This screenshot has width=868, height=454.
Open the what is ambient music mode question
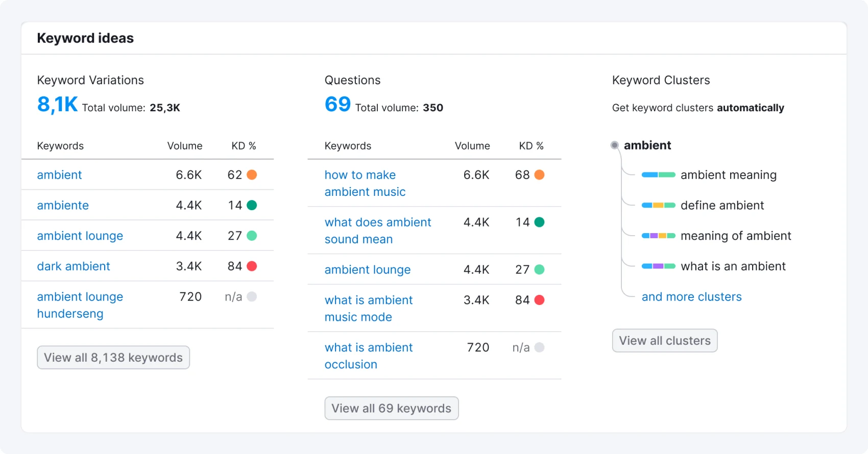pyautogui.click(x=369, y=309)
